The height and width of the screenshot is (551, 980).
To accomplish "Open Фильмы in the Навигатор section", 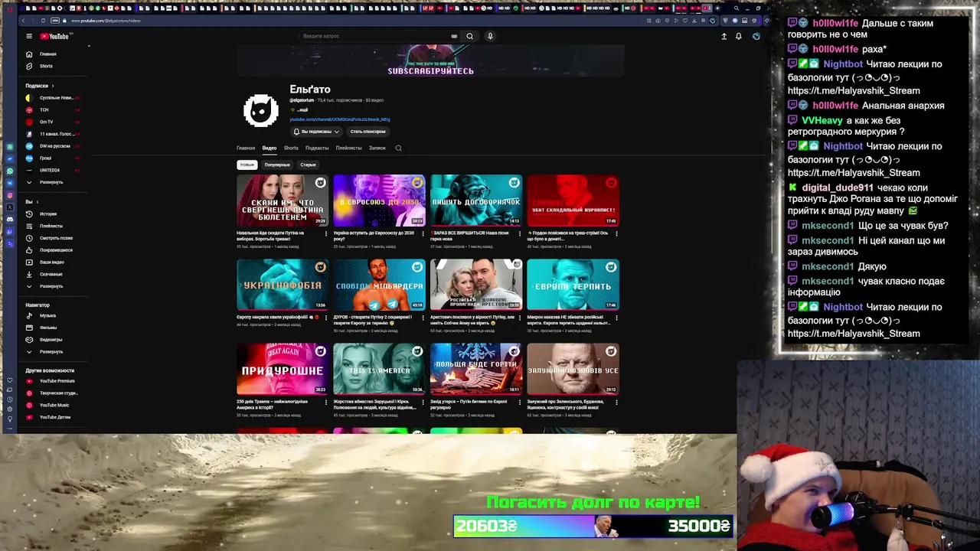I will [x=48, y=328].
